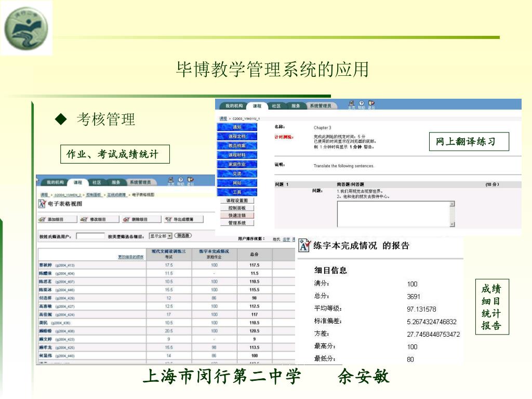Screen dimensions: 532x399
Task: Click the 更改细目的顺序 link
Action: click(130, 257)
